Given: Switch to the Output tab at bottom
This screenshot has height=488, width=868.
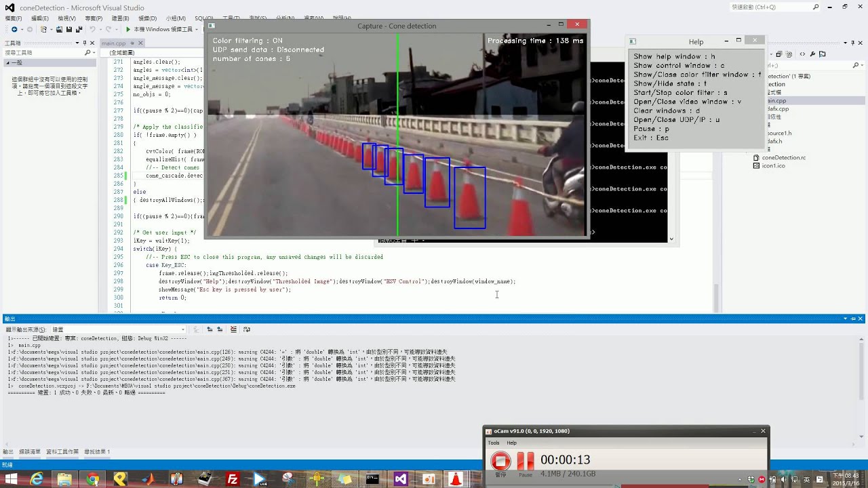Looking at the screenshot, I should pos(8,451).
